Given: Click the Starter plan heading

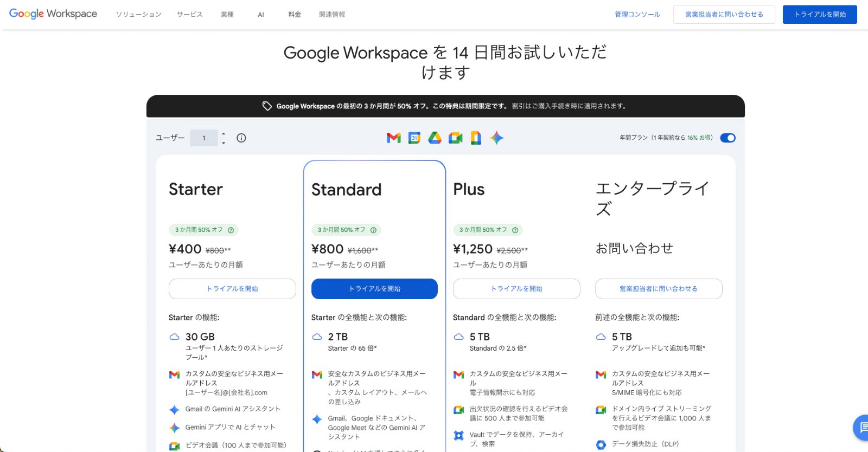Looking at the screenshot, I should 196,189.
